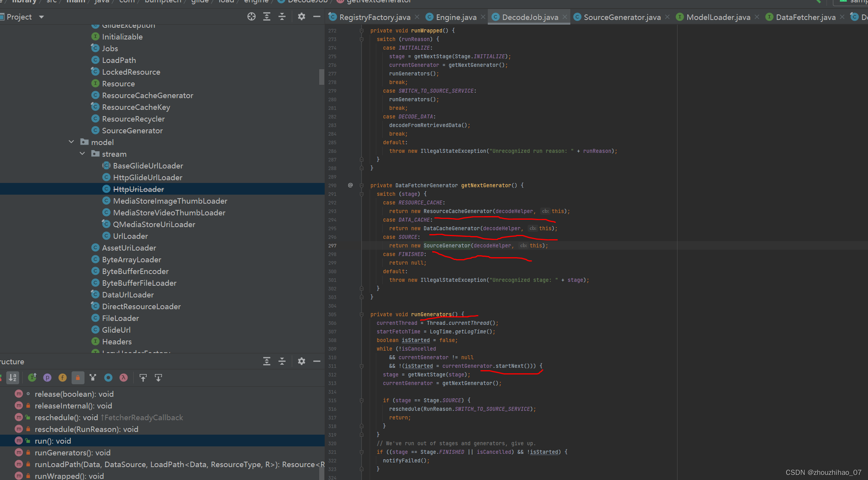This screenshot has height=480, width=868.
Task: Close the Engine.java tab
Action: tap(483, 17)
